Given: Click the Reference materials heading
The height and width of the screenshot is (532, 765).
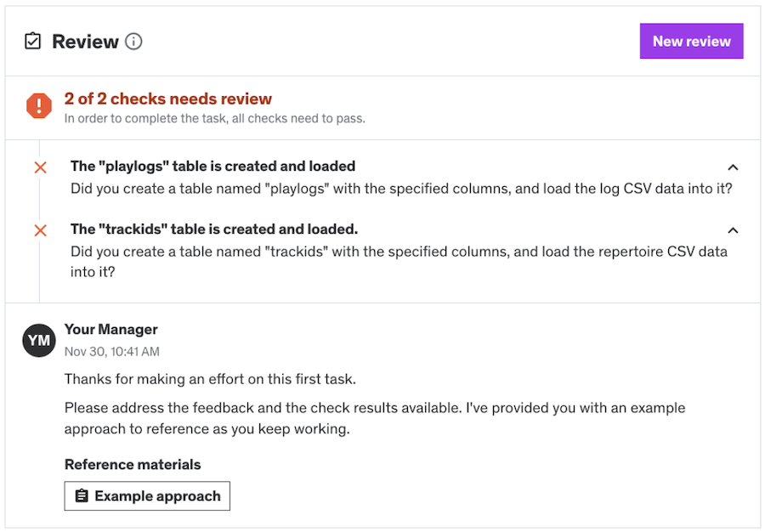Looking at the screenshot, I should point(133,465).
